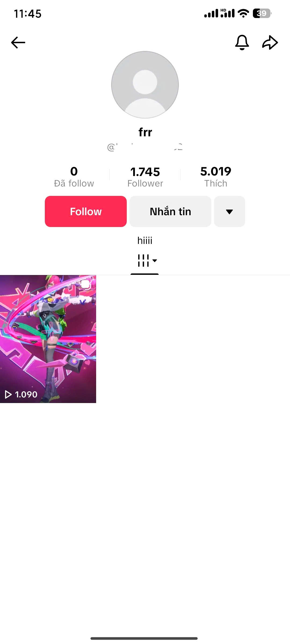Select the videos grid icon tab

click(143, 261)
